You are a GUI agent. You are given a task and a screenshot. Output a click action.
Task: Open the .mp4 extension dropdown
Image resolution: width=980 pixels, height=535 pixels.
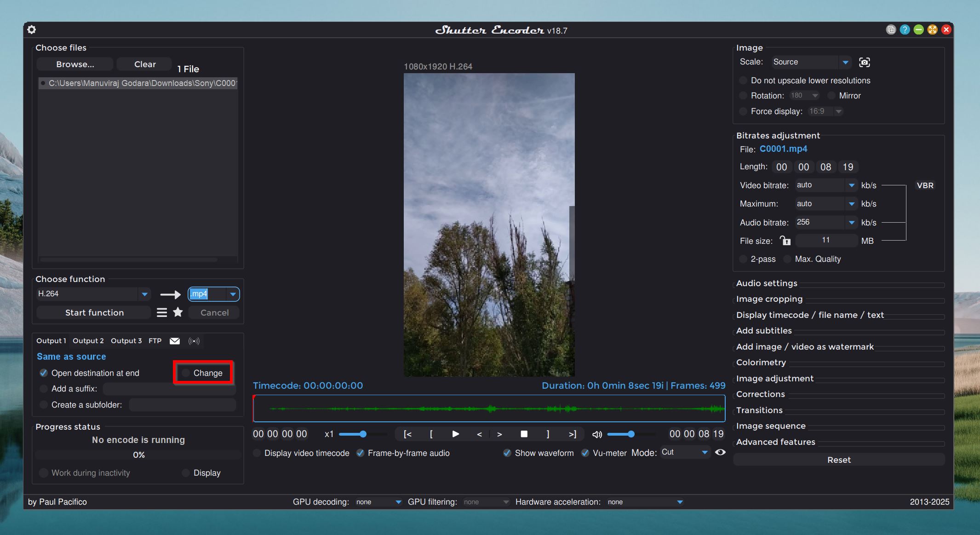coord(214,294)
